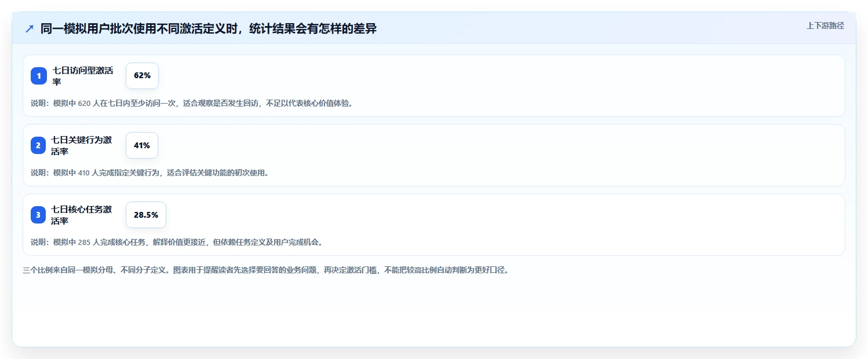Click the 七日访问型激活率 label
868x359 pixels.
click(x=83, y=76)
